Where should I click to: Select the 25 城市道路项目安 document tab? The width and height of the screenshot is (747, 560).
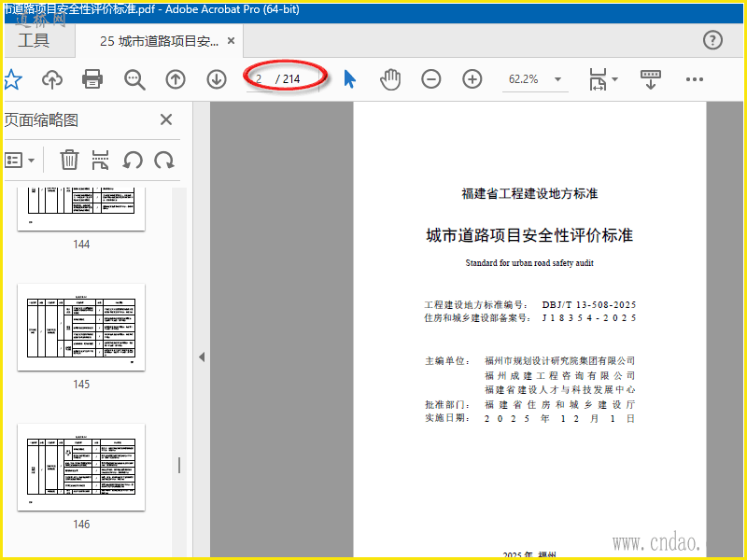(x=159, y=41)
